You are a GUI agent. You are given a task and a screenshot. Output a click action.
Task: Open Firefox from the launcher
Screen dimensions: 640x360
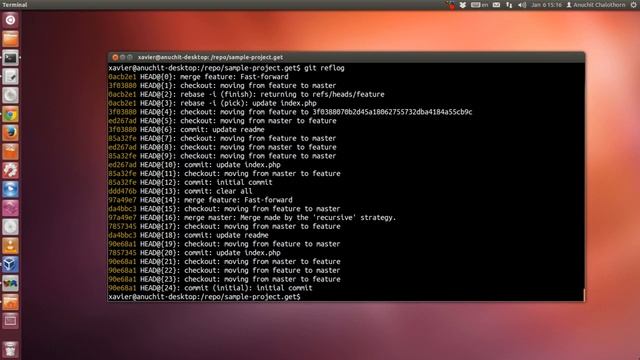pos(11,133)
